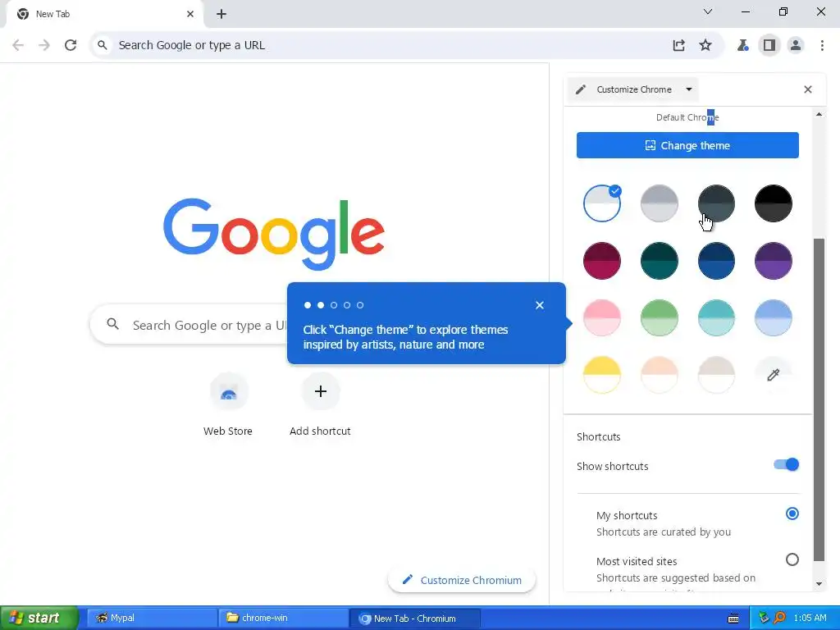Open the Web Store shortcut
The image size is (840, 630).
(228, 404)
